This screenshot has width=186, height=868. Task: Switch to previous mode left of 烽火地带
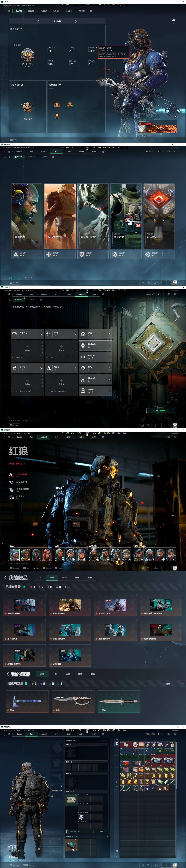[38, 21]
